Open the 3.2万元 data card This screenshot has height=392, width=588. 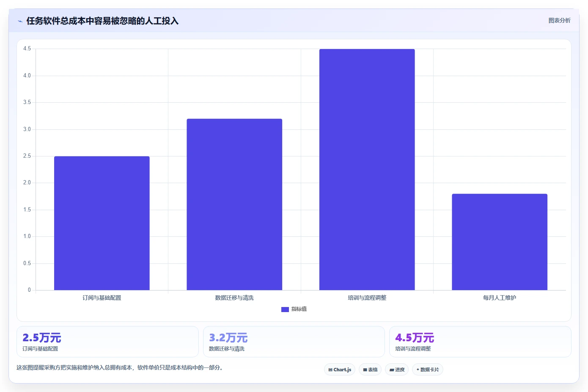coord(294,342)
